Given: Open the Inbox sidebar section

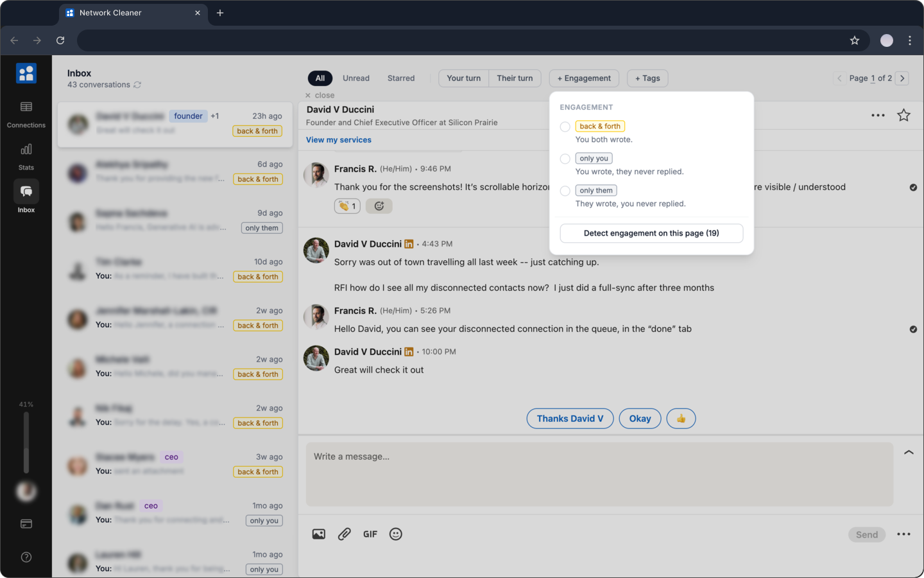Looking at the screenshot, I should [26, 198].
